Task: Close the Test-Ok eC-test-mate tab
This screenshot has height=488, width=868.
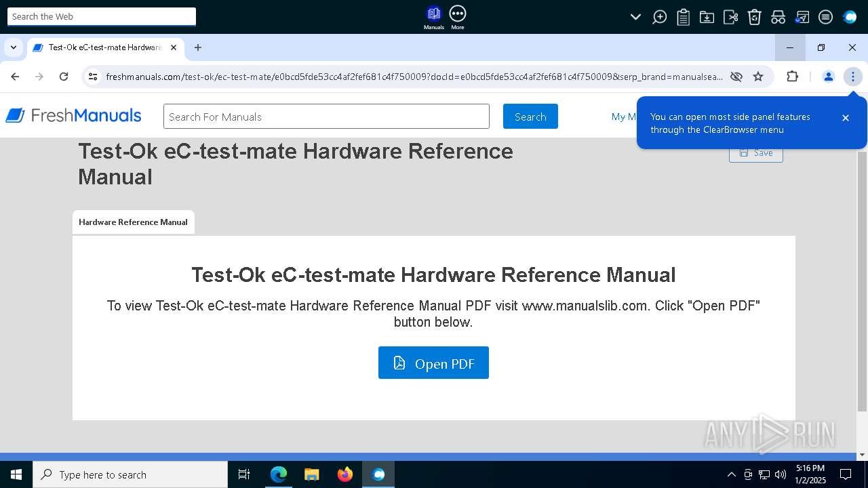Action: pos(174,47)
